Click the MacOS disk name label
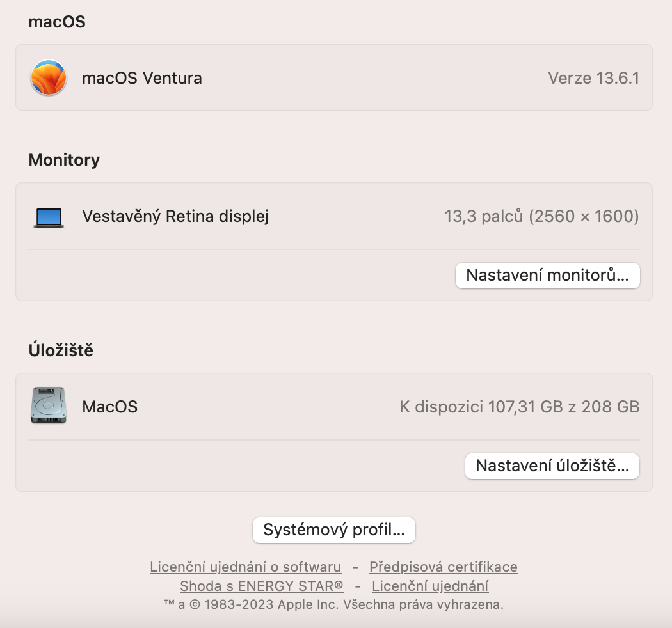672x628 pixels. pyautogui.click(x=110, y=406)
